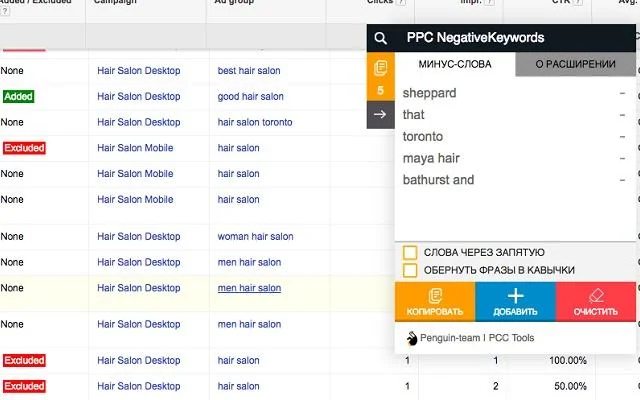Image resolution: width=640 pixels, height=400 pixels.
Task: Remove 'toronto' using its minus icon
Action: click(x=622, y=137)
